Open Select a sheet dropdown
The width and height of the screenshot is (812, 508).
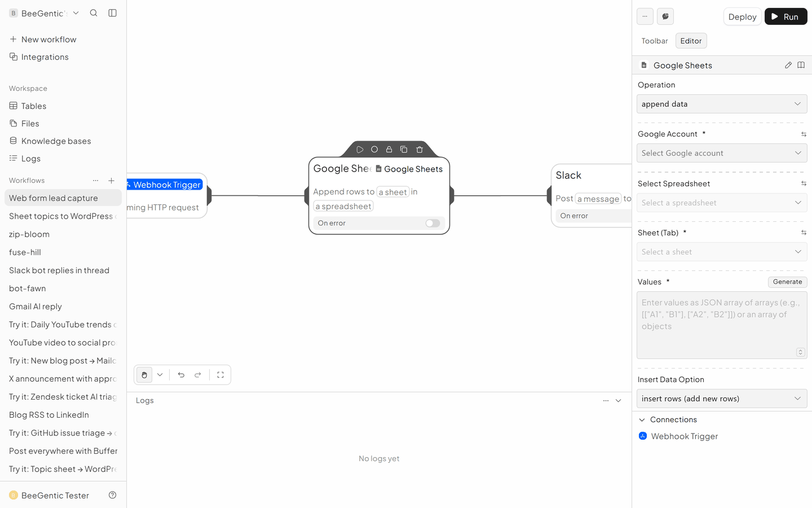coord(722,252)
